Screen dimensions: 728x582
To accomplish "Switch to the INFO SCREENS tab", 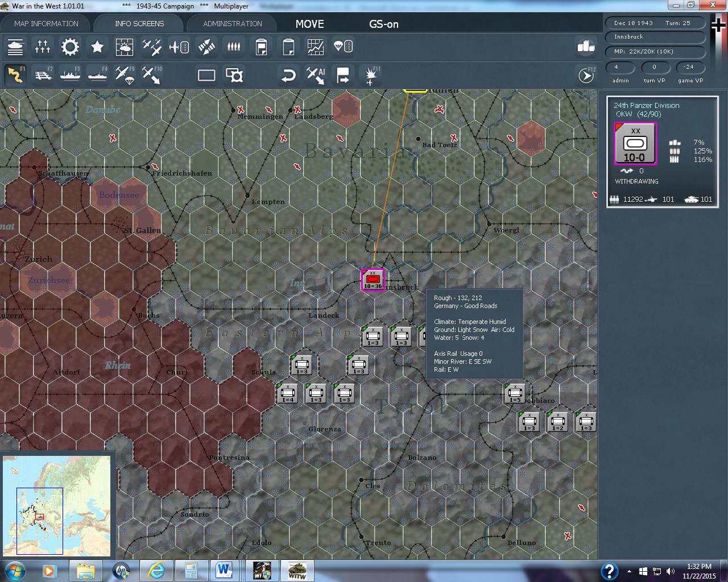I will (139, 23).
